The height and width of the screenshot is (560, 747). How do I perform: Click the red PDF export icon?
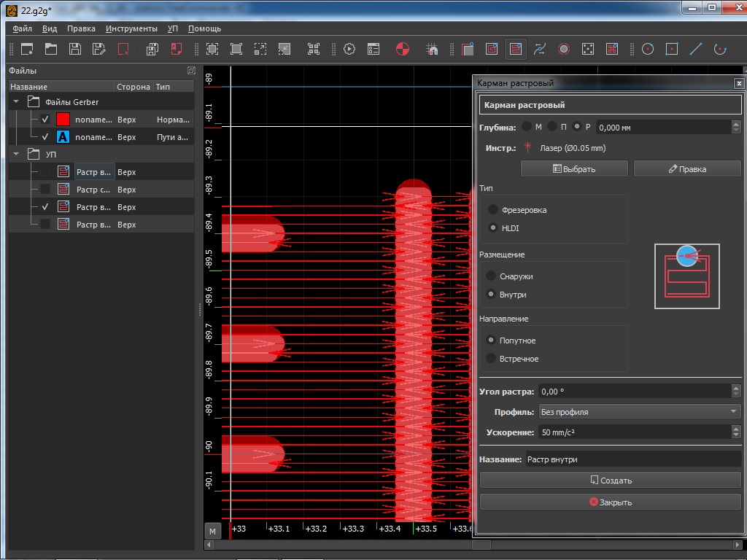tap(176, 50)
